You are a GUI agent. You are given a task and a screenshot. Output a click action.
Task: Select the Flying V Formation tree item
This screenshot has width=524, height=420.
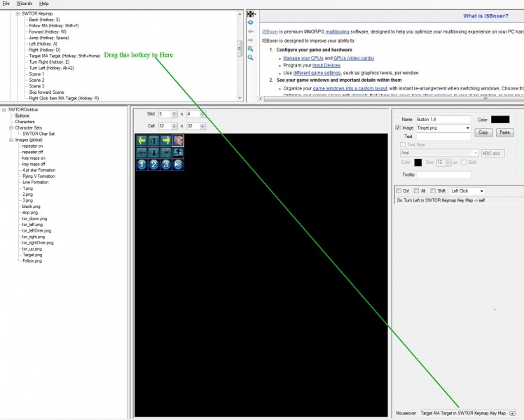39,176
